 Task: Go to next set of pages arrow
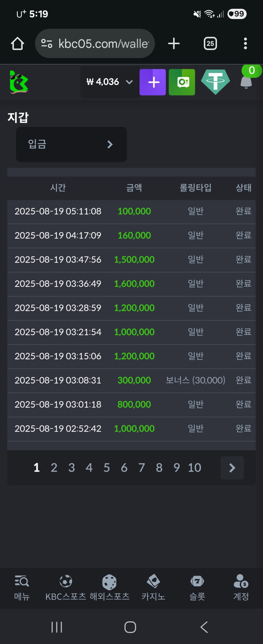[232, 468]
